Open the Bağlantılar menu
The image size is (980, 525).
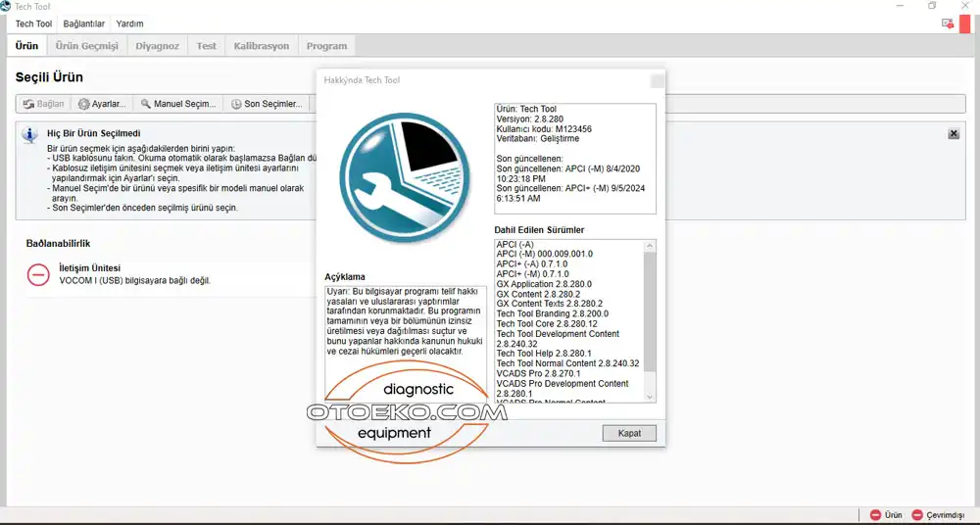click(x=83, y=24)
